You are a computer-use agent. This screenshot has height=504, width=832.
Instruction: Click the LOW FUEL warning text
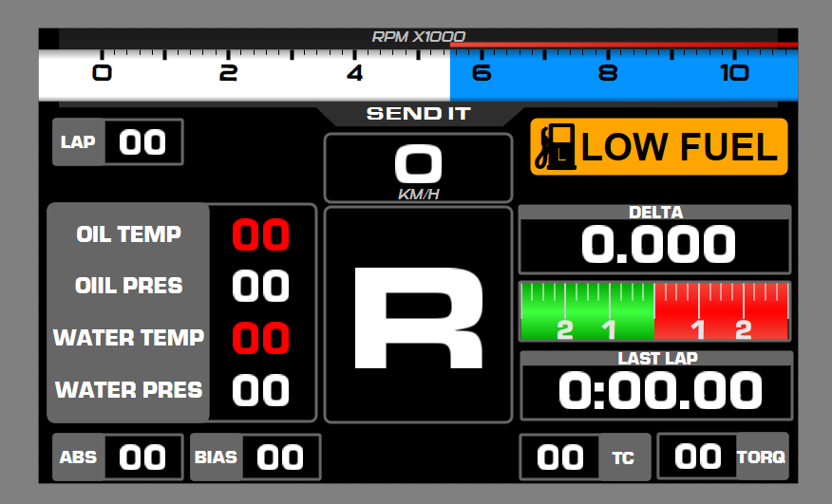(679, 148)
